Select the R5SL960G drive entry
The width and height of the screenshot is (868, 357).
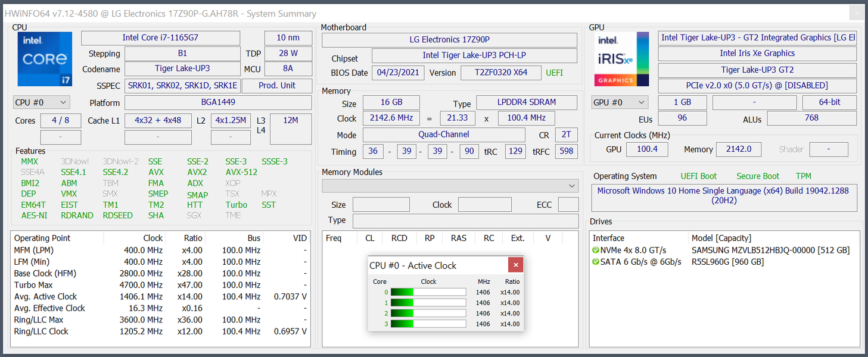click(727, 262)
